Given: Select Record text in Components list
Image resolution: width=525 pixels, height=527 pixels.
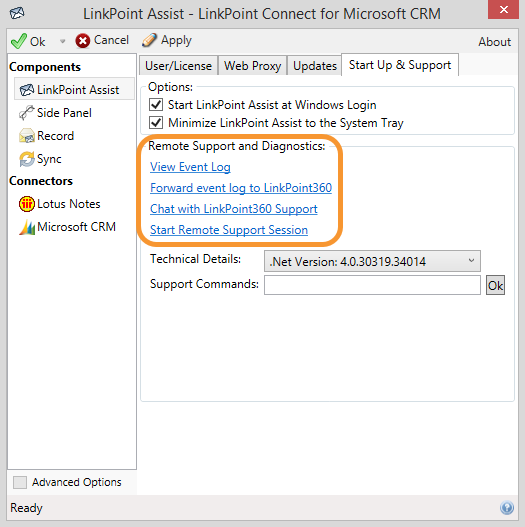Looking at the screenshot, I should click(55, 136).
